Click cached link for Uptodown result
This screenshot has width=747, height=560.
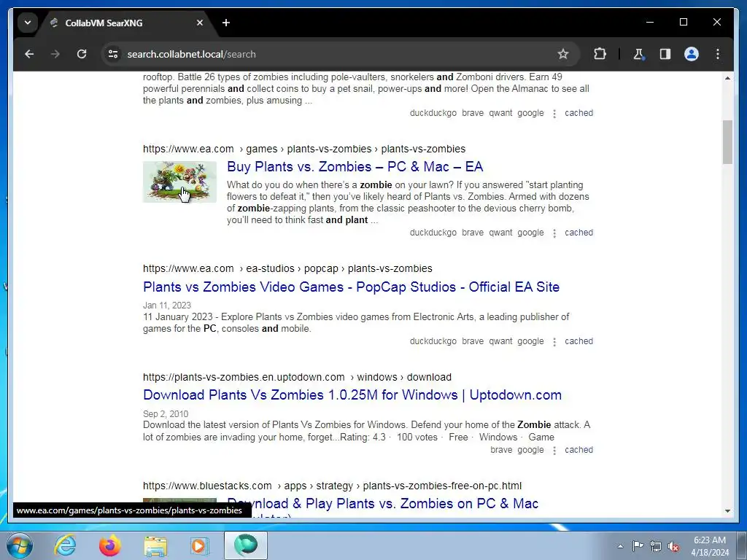(578, 449)
